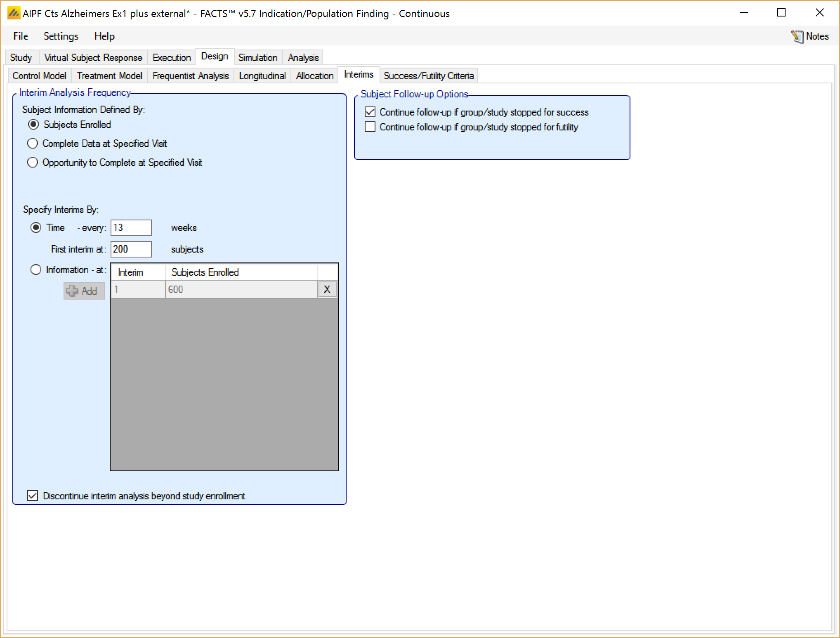840x638 pixels.
Task: Delete interim row 1 with X
Action: (327, 290)
